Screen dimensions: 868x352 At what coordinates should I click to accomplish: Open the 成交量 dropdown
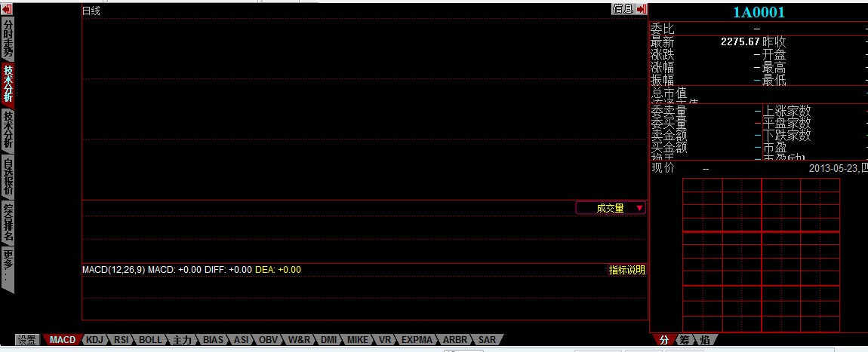pos(611,208)
